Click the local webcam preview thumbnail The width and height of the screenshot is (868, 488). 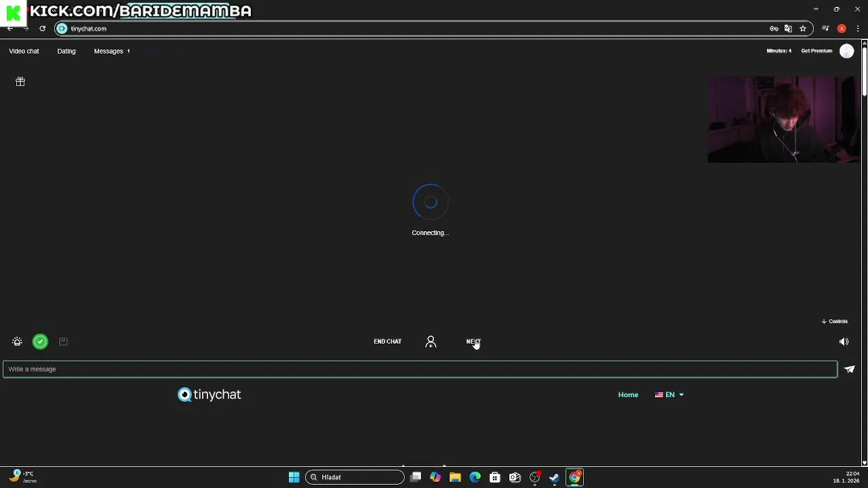pyautogui.click(x=784, y=119)
